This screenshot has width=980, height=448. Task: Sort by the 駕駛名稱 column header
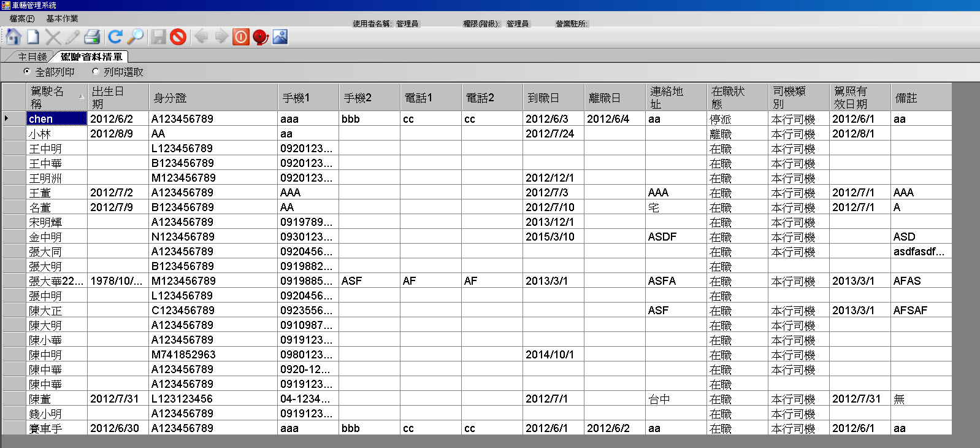tap(56, 97)
